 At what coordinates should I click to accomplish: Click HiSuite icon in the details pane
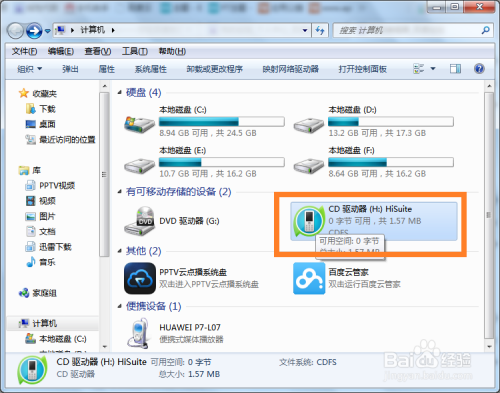32,370
